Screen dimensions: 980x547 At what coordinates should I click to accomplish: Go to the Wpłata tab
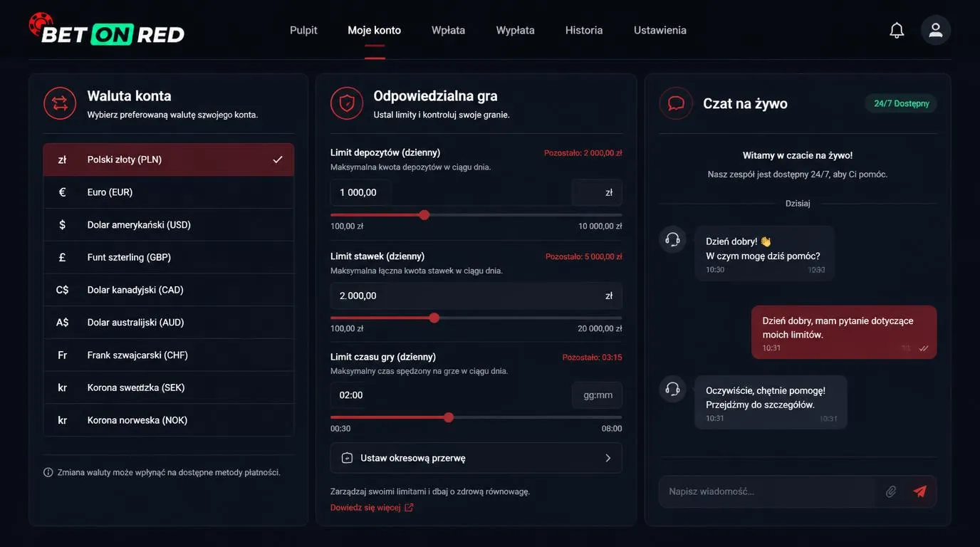[449, 30]
